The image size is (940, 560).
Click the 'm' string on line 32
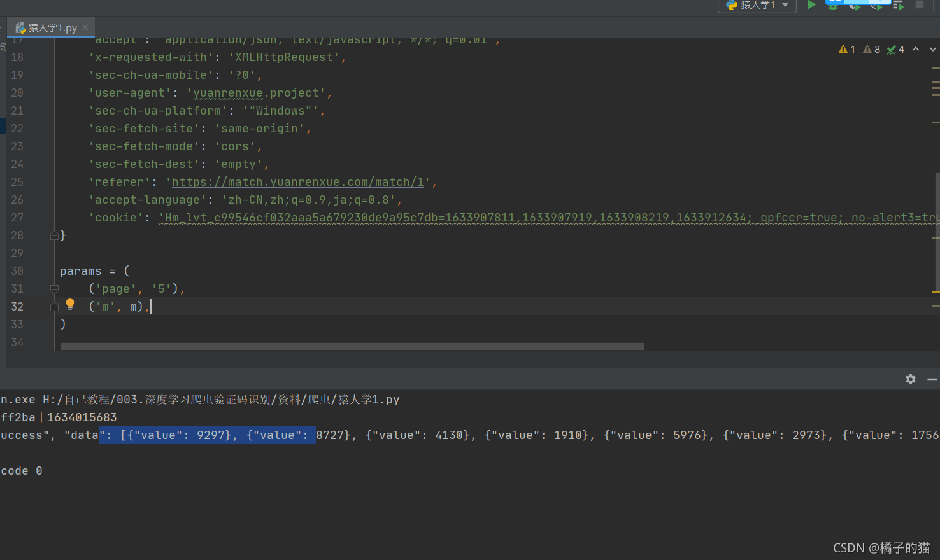tap(105, 307)
